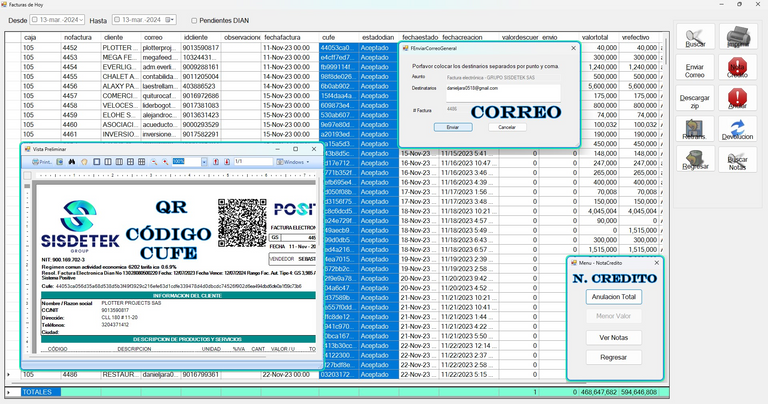The height and width of the screenshot is (404, 768).
Task: Click the zoom out magnifier in preview toolbar
Action: [x=154, y=162]
